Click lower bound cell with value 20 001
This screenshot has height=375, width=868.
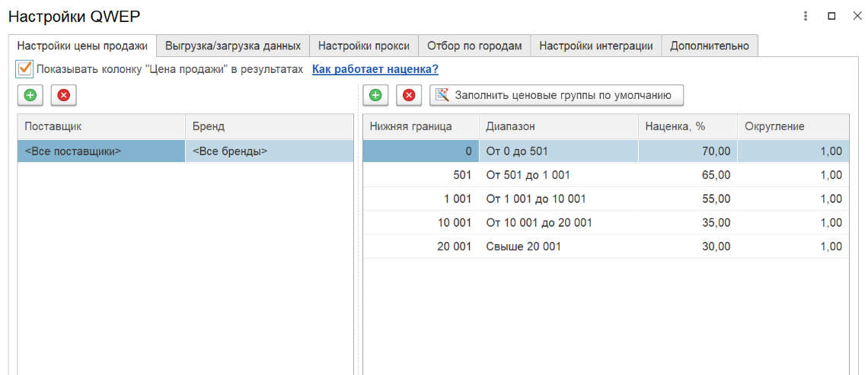coord(421,246)
